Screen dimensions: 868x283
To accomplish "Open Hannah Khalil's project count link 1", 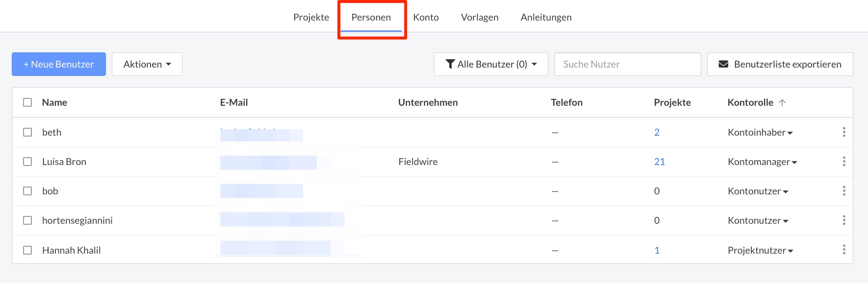I will click(657, 250).
